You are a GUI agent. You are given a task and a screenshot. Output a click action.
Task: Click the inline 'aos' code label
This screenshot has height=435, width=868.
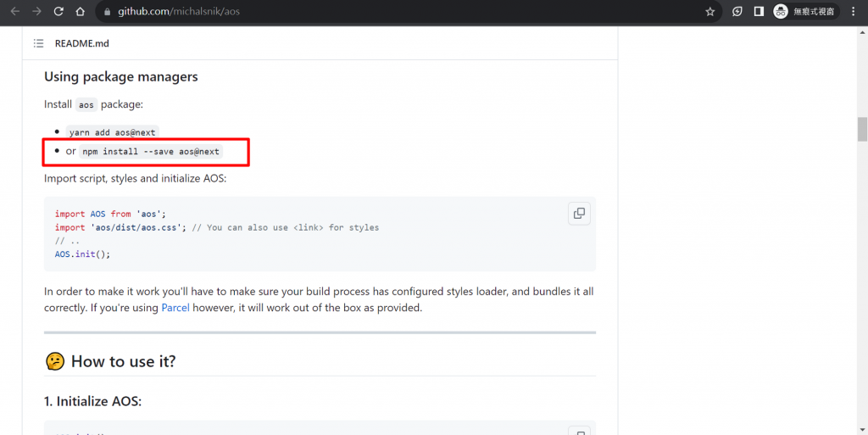86,104
